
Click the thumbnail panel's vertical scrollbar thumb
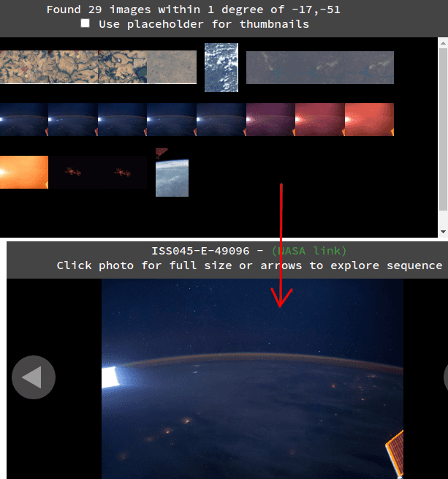coord(443,129)
